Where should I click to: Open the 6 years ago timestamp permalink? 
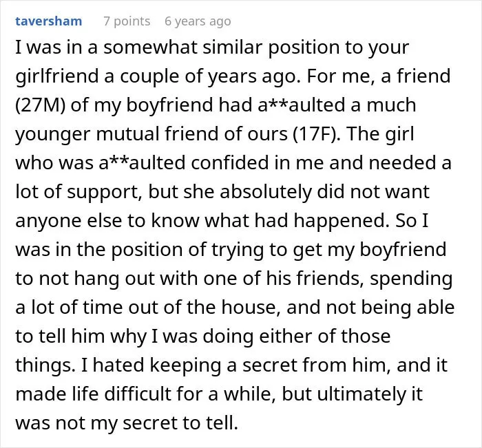click(x=198, y=21)
